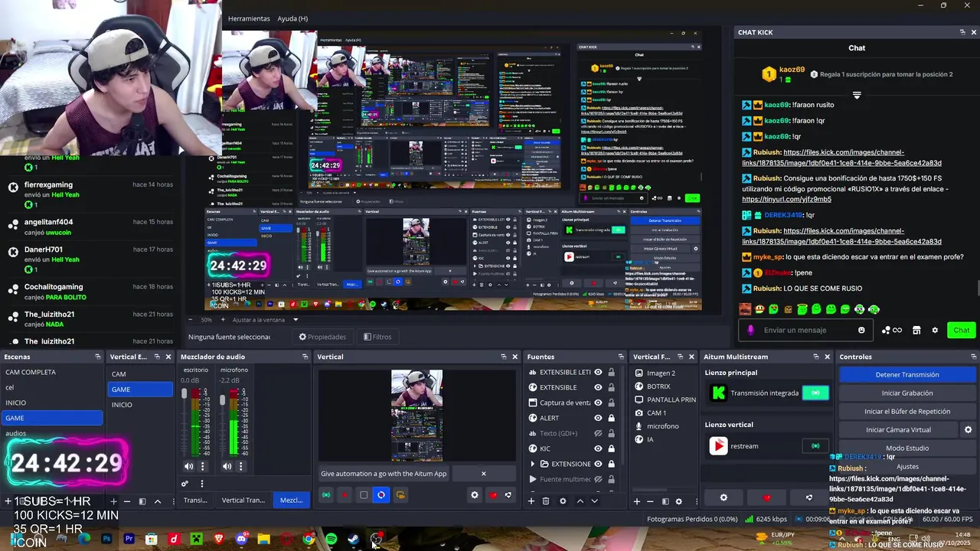Open Kick chat settings gear
The width and height of the screenshot is (980, 551).
935,331
